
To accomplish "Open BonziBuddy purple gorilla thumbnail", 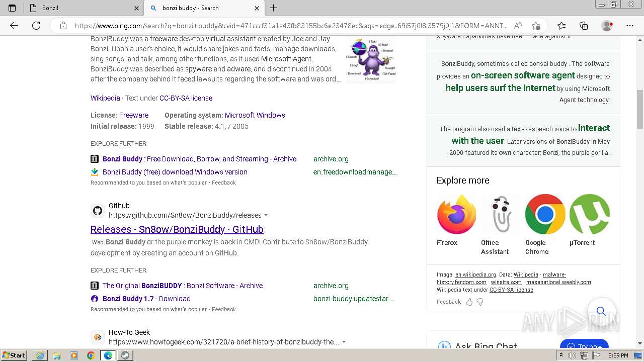I will pyautogui.click(x=371, y=59).
